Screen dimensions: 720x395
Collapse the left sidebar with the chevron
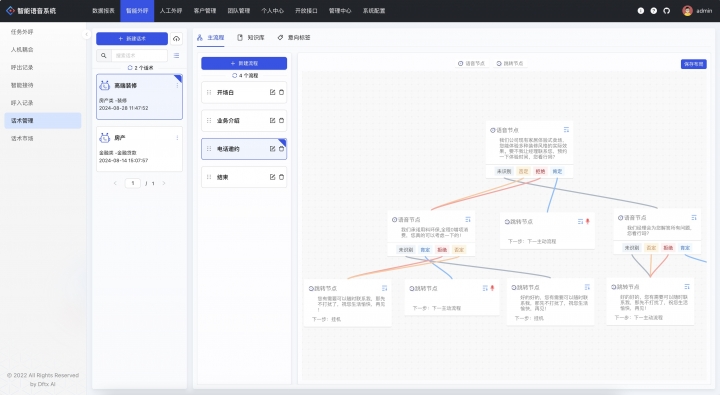point(86,34)
